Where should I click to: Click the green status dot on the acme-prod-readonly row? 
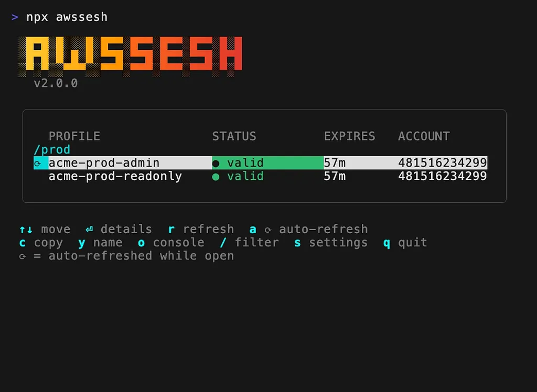[216, 177]
